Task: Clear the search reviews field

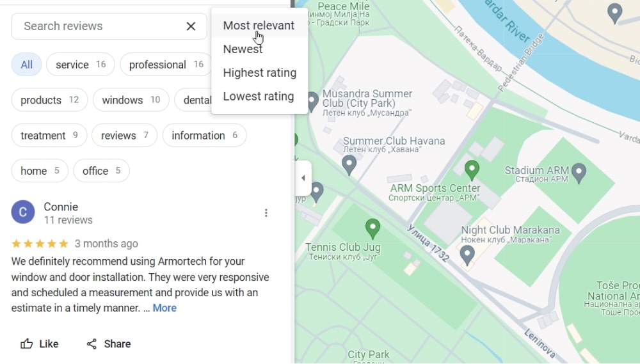Action: (x=191, y=26)
